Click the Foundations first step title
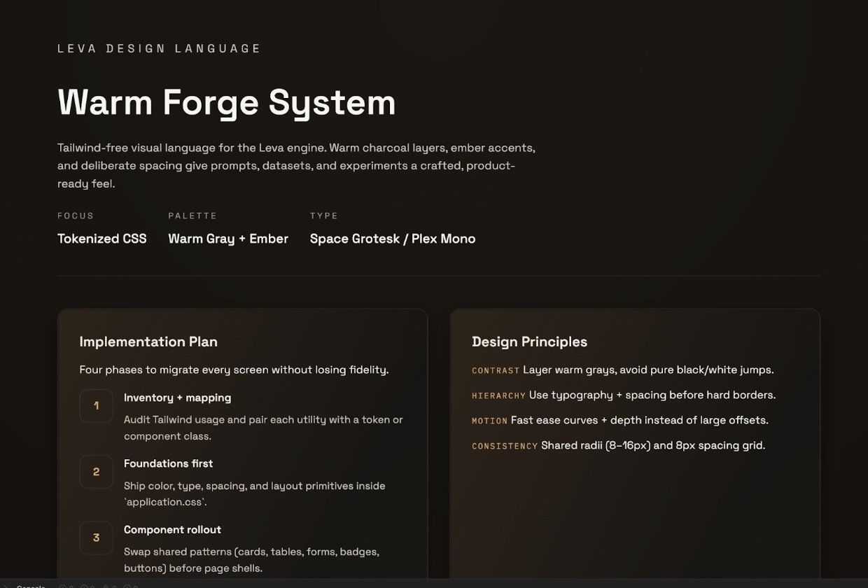 coord(168,463)
